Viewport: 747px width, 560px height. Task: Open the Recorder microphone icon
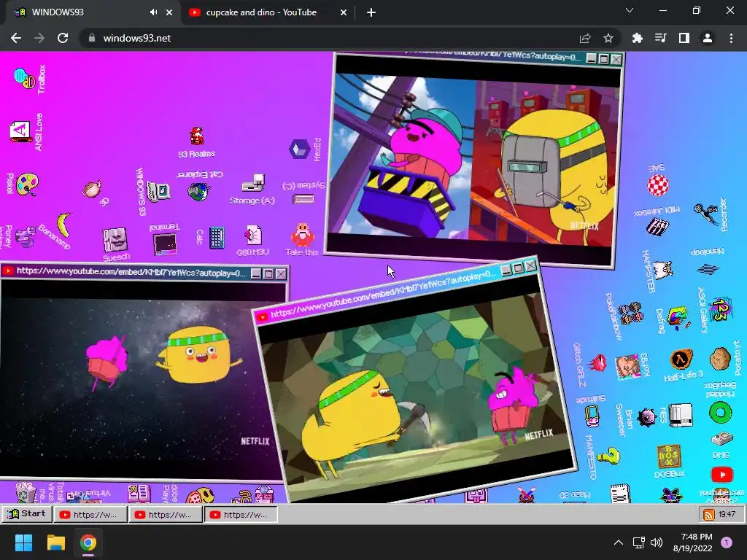click(705, 214)
